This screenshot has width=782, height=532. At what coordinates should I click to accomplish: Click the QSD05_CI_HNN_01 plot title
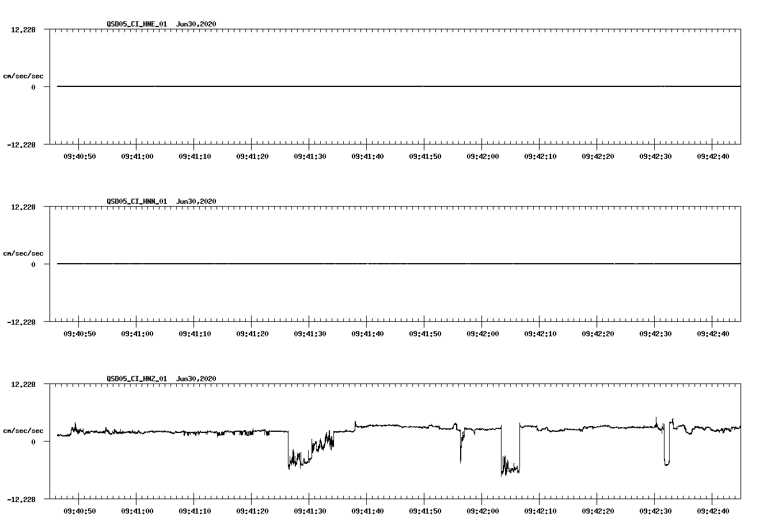[137, 202]
